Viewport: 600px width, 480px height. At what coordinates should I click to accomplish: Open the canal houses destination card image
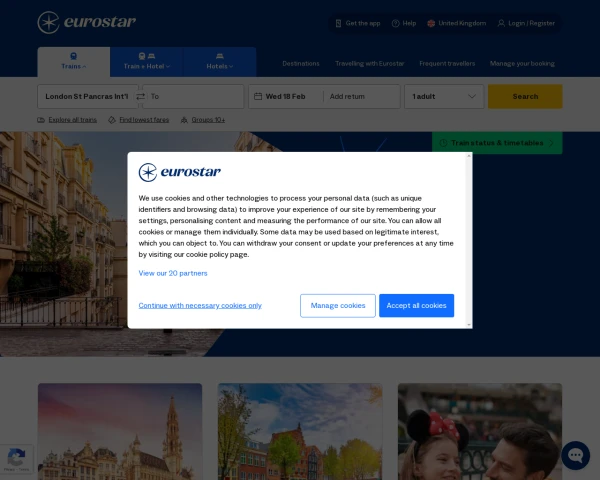click(x=300, y=431)
